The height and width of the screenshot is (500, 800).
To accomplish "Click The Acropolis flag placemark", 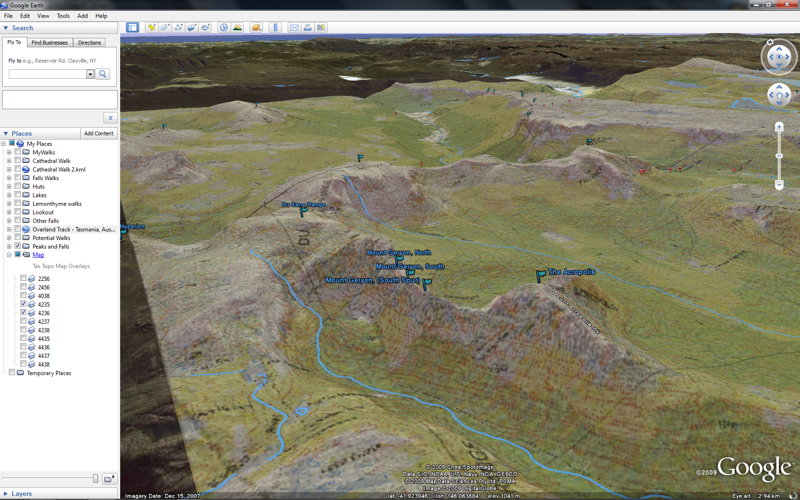I will click(540, 276).
